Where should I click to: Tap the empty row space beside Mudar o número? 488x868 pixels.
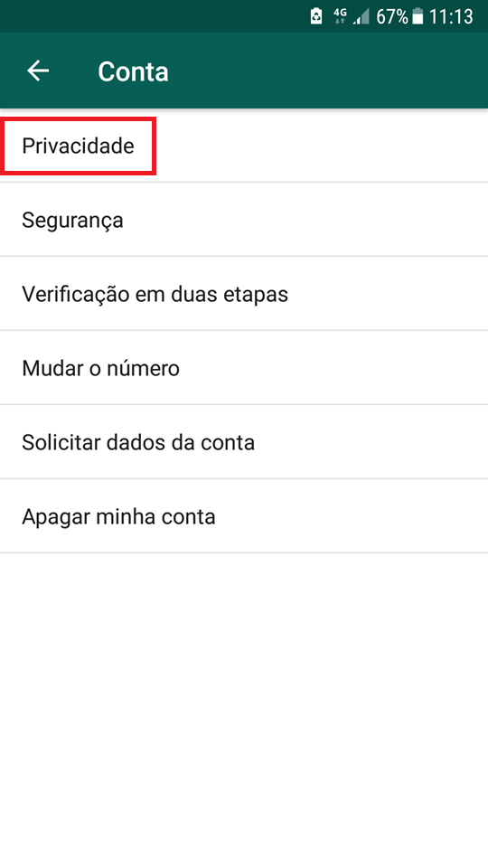332,368
